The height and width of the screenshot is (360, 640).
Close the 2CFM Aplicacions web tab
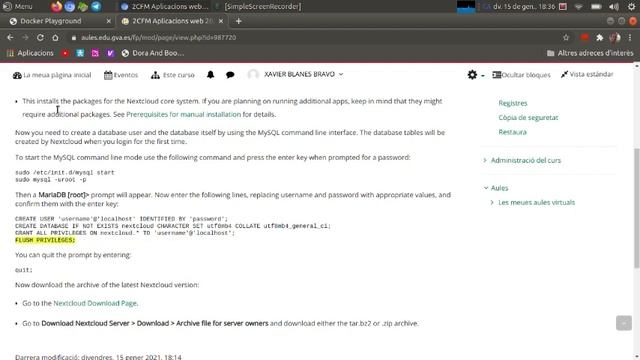[x=221, y=21]
